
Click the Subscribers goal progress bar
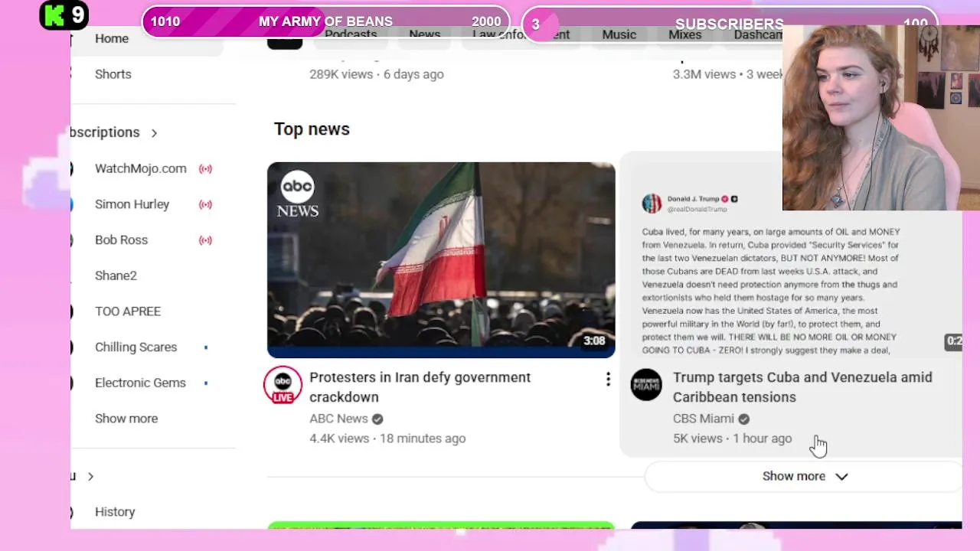tap(729, 23)
